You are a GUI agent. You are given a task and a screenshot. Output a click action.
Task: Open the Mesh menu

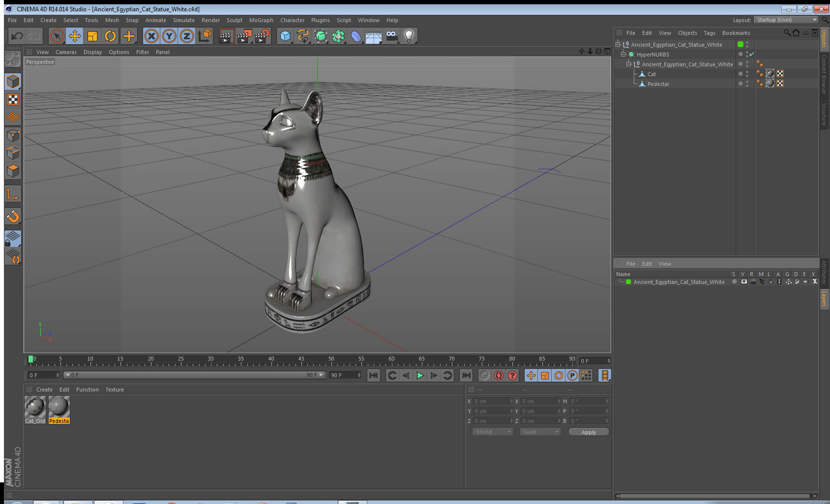click(112, 20)
